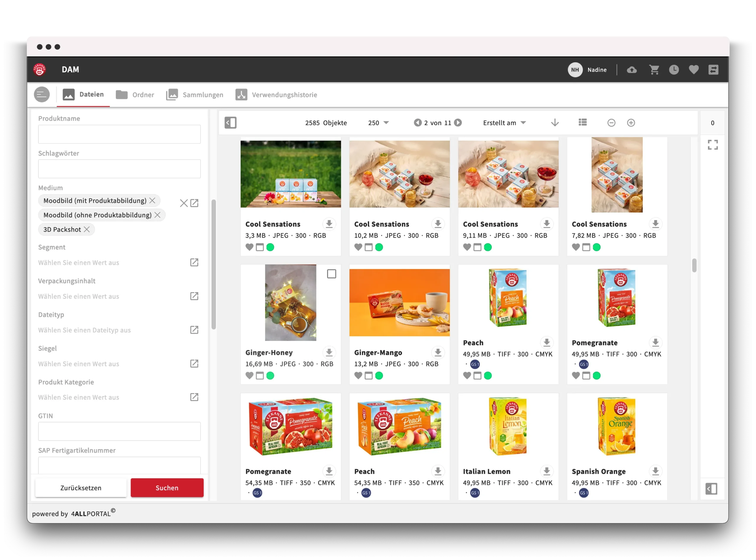Select the Ginger-Honey image checkbox

point(331,274)
